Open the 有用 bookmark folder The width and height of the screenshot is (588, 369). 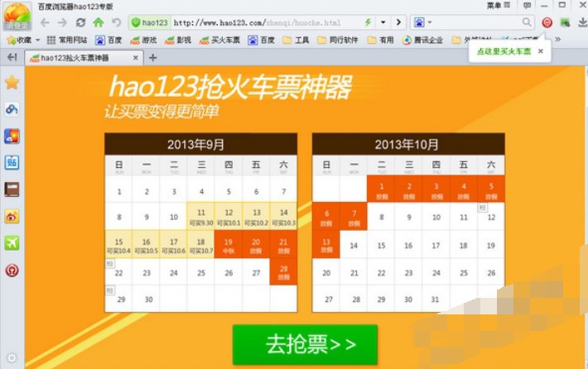381,40
